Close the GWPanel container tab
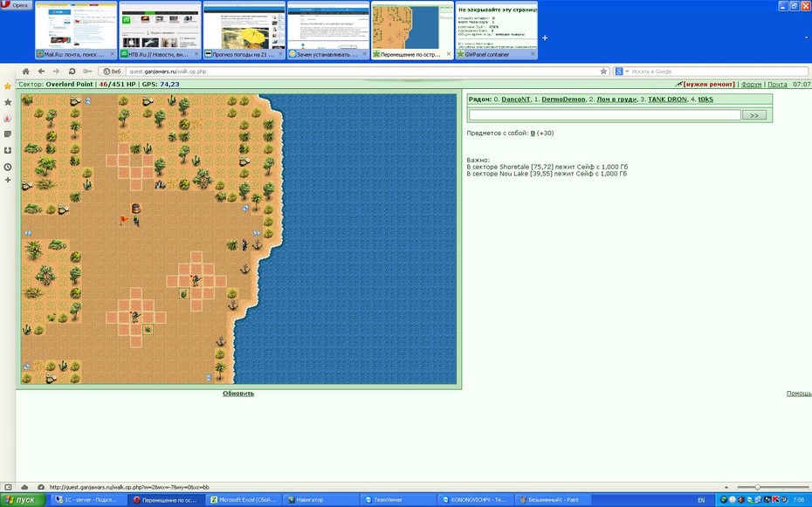 click(x=533, y=54)
